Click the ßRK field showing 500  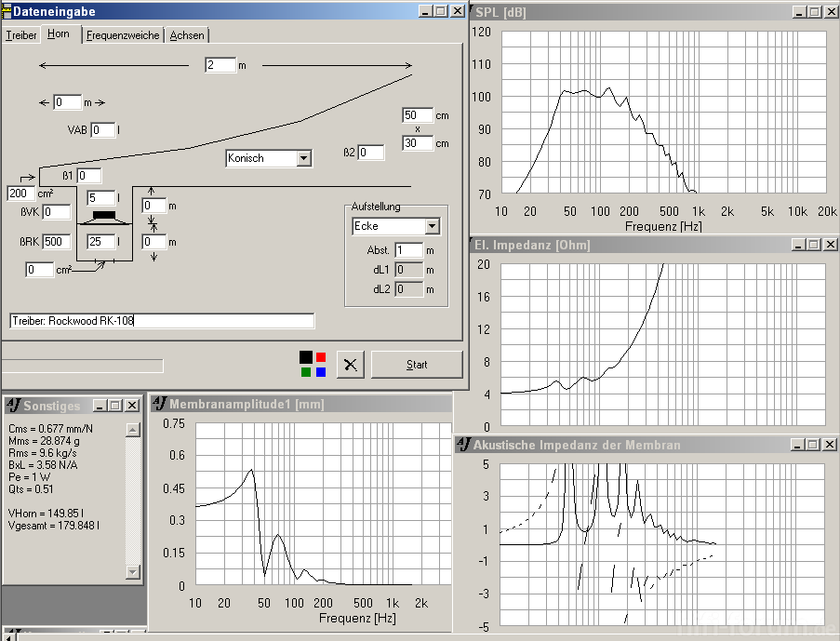(x=57, y=242)
